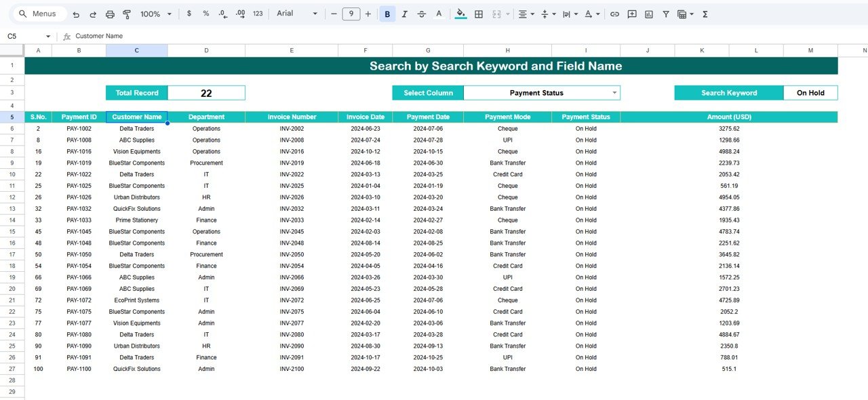Click the Print icon

(x=109, y=14)
